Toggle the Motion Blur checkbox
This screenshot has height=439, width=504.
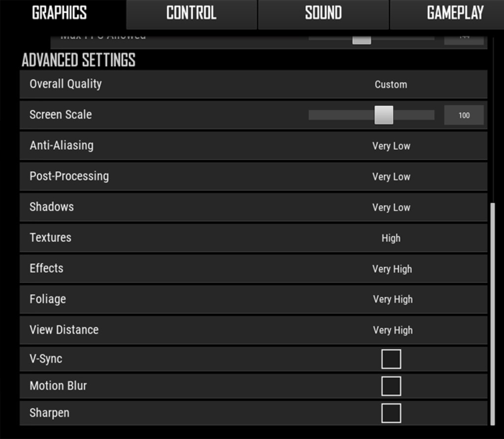pos(391,386)
